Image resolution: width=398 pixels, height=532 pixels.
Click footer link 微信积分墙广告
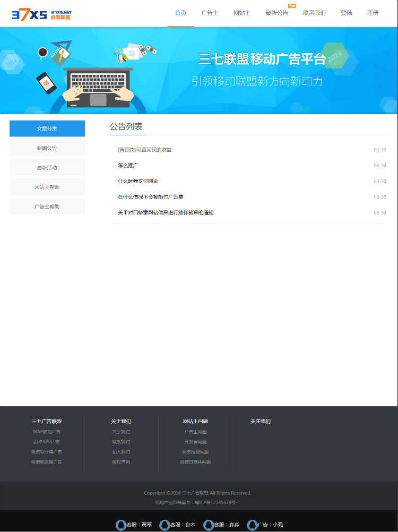[x=47, y=452]
